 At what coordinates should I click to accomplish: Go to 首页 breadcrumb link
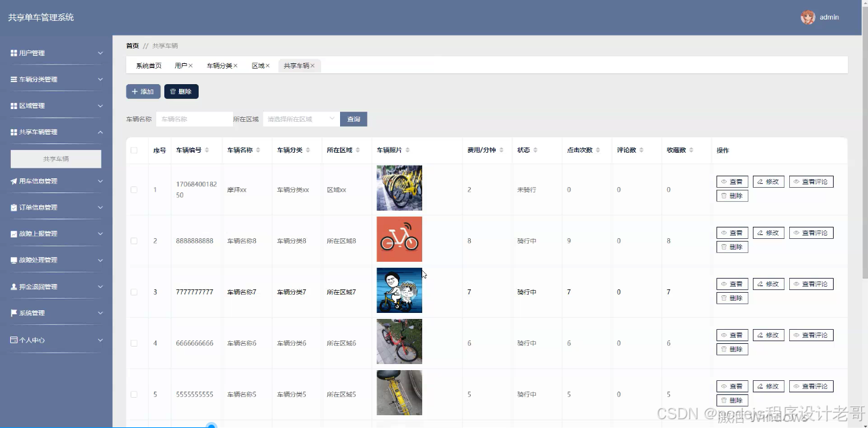point(132,46)
